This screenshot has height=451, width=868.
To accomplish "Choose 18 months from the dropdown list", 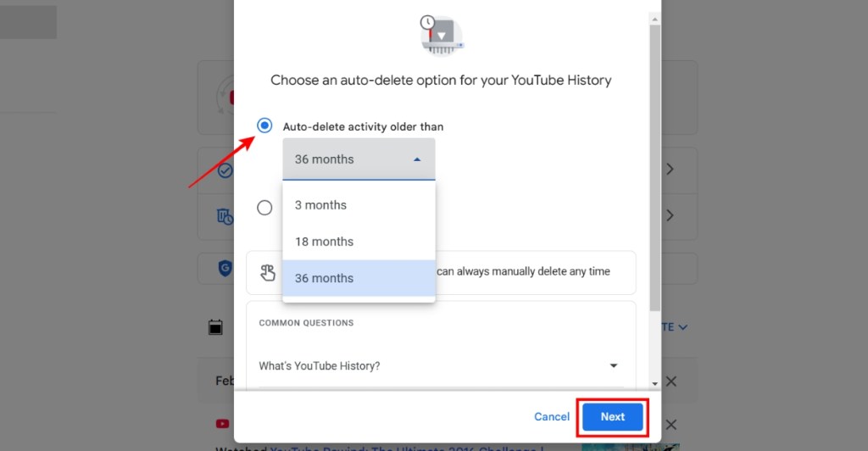I will [359, 242].
